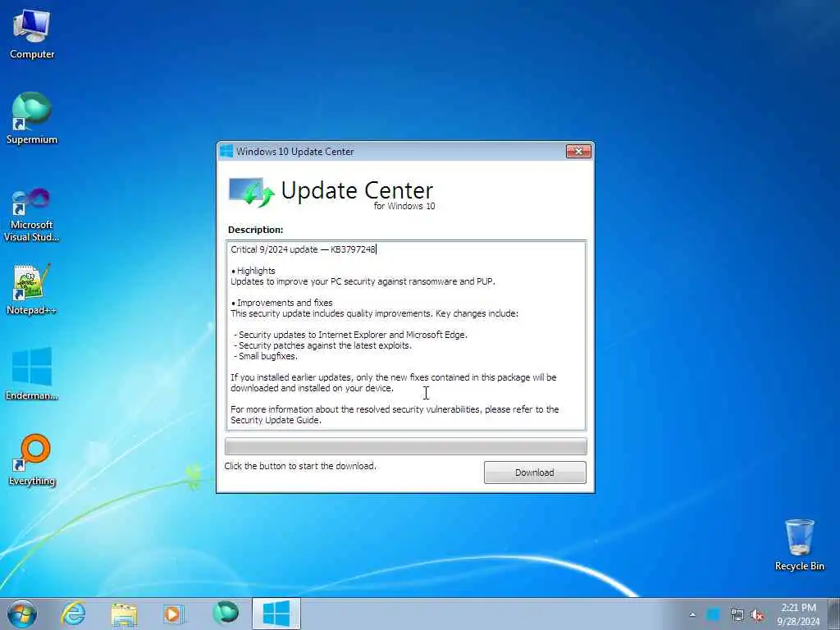Open Windows Explorer from the taskbar
The width and height of the screenshot is (840, 630).
pos(125,614)
